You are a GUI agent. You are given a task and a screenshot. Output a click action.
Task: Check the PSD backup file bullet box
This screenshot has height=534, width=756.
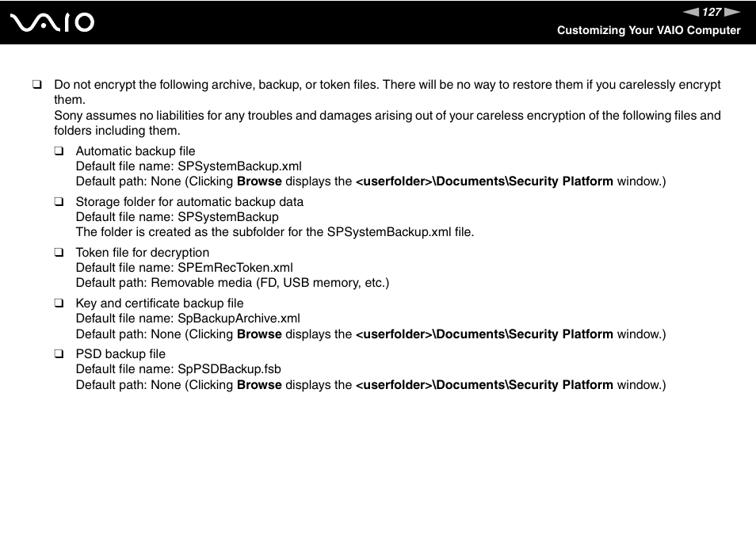click(59, 354)
